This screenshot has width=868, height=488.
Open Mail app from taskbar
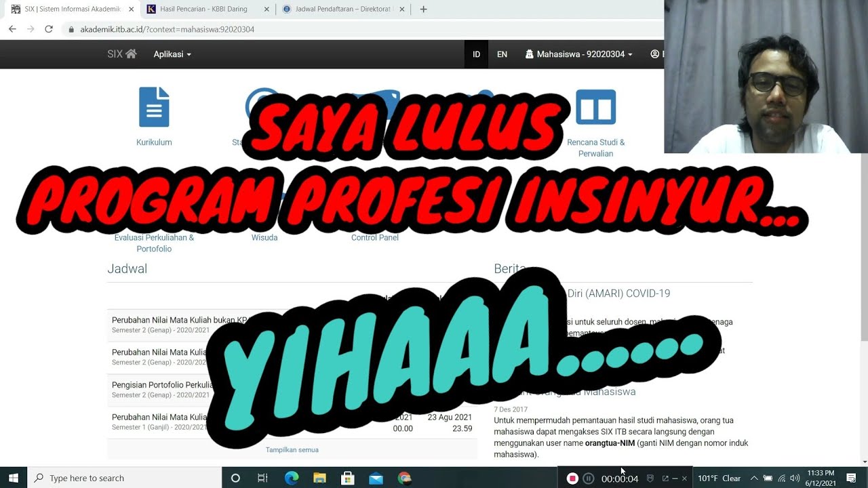376,478
